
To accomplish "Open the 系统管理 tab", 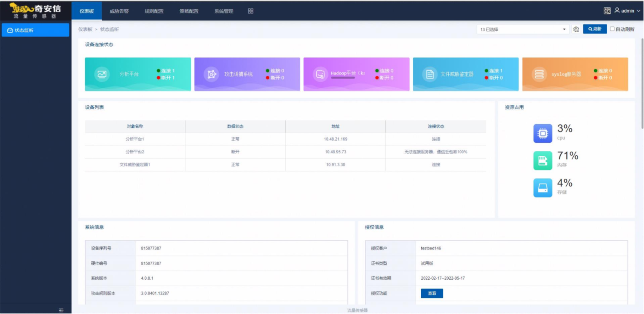I will pyautogui.click(x=224, y=11).
